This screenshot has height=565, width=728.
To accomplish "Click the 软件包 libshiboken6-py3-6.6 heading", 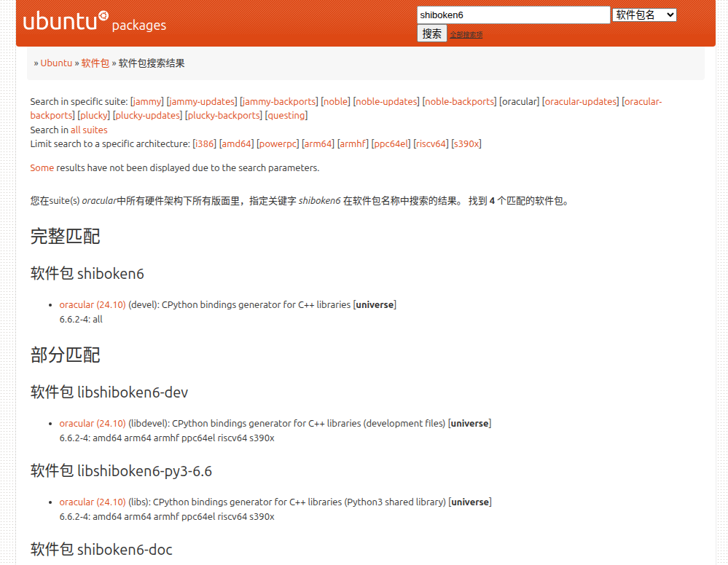I will (x=121, y=471).
